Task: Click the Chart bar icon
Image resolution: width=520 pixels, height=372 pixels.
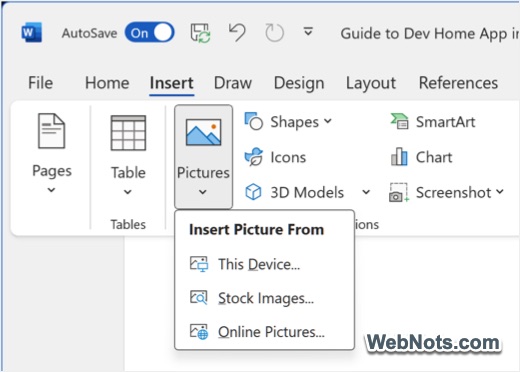Action: 399,157
